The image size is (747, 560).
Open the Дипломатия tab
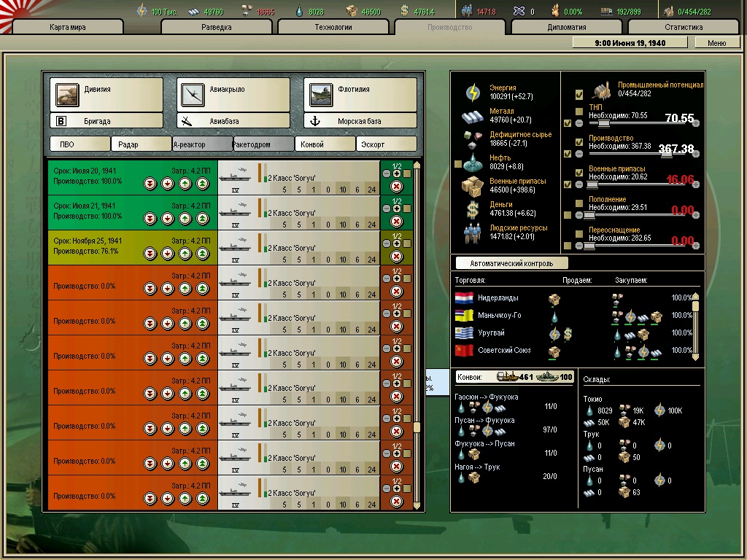click(566, 28)
